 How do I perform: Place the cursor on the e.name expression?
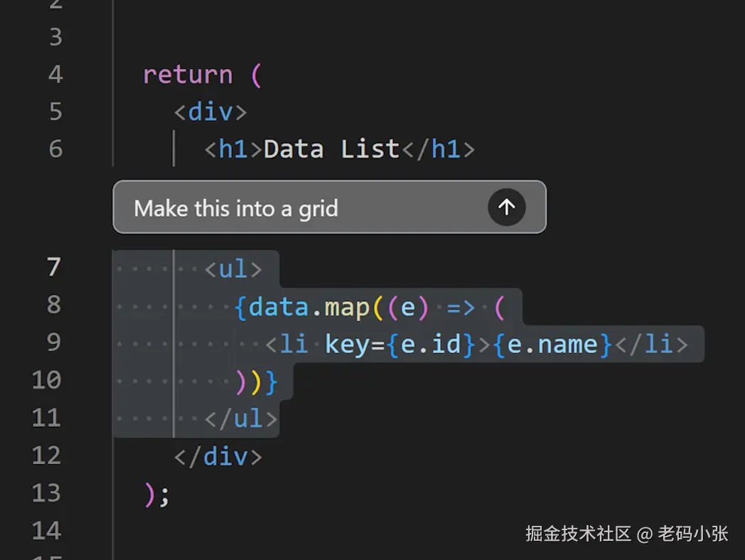(x=553, y=345)
